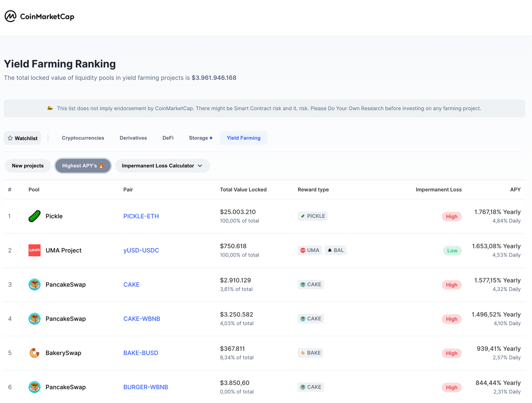Click the New projects filter button
This screenshot has width=532, height=403.
(x=28, y=166)
